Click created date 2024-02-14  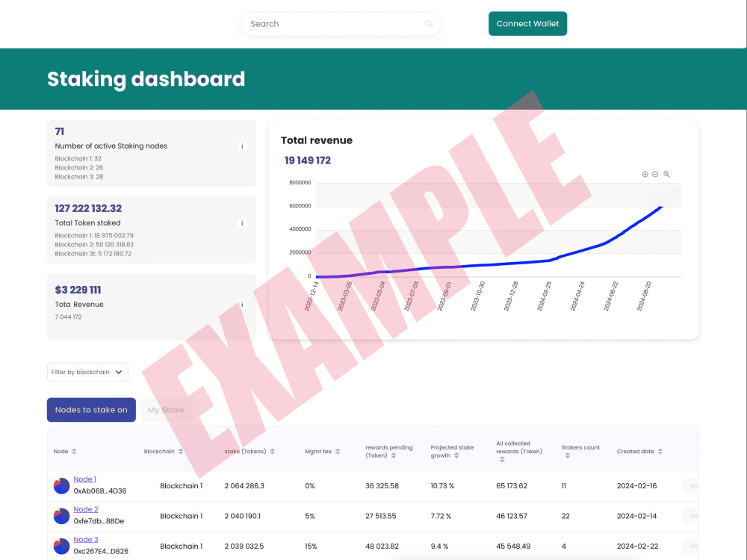click(636, 516)
